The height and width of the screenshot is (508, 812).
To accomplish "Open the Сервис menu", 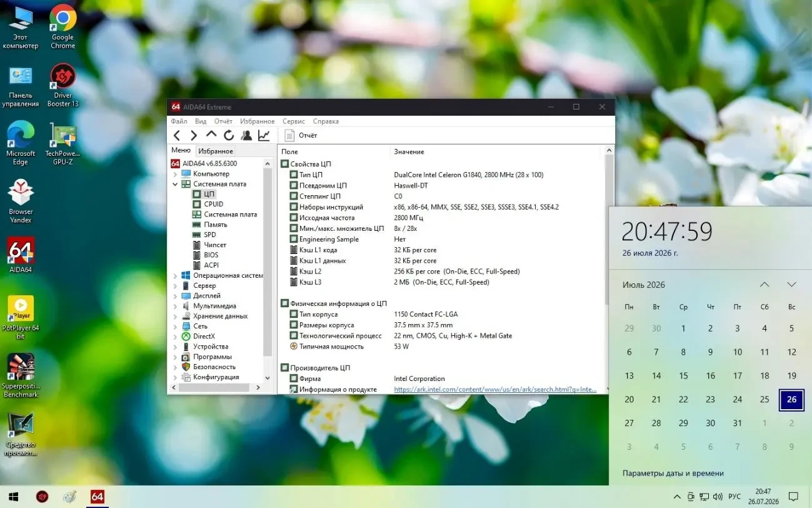I will pos(294,121).
